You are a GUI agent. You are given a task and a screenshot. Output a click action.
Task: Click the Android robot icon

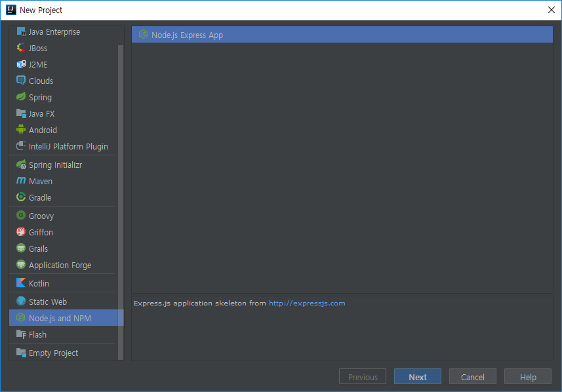coord(21,129)
